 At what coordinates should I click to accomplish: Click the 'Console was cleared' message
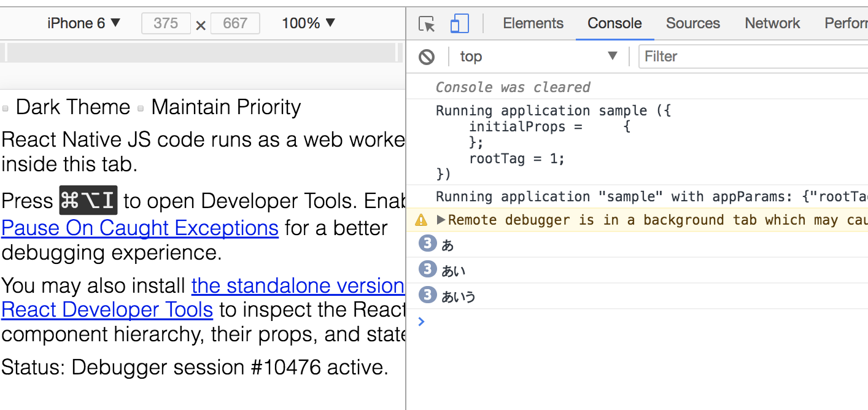513,87
